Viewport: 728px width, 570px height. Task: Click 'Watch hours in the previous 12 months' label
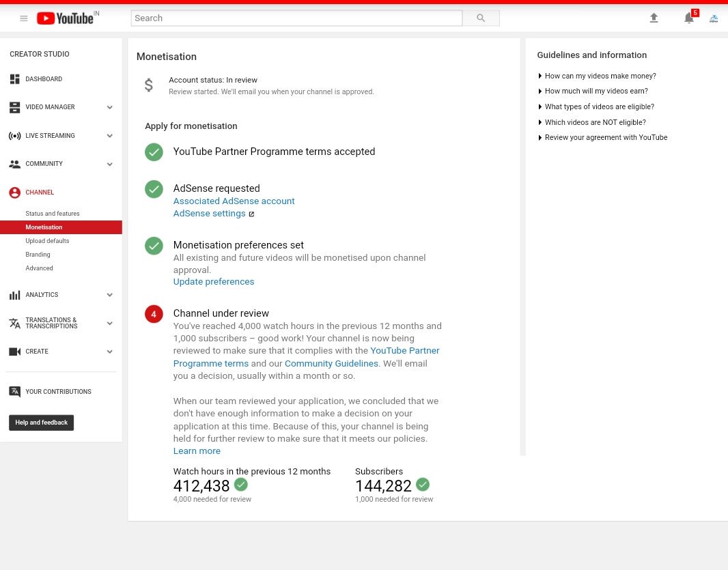tap(252, 472)
